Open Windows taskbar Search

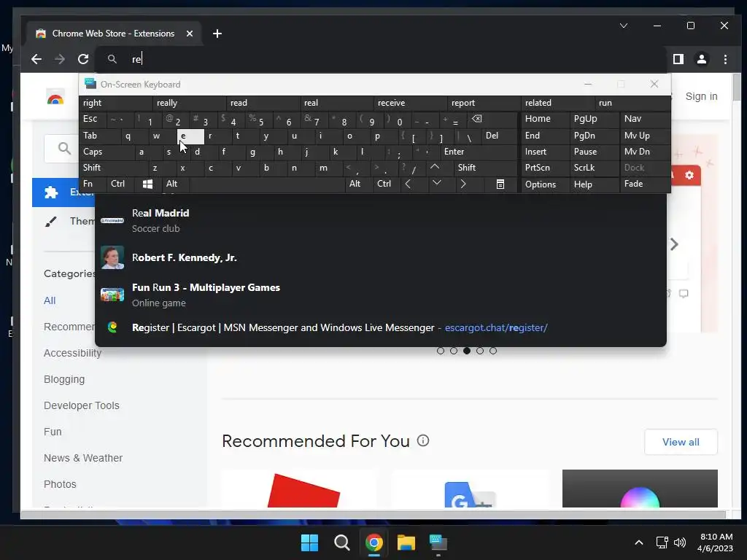click(341, 542)
